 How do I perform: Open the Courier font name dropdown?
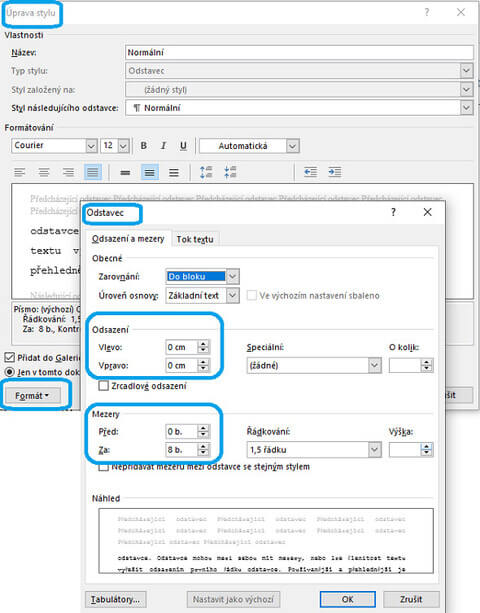click(x=54, y=146)
